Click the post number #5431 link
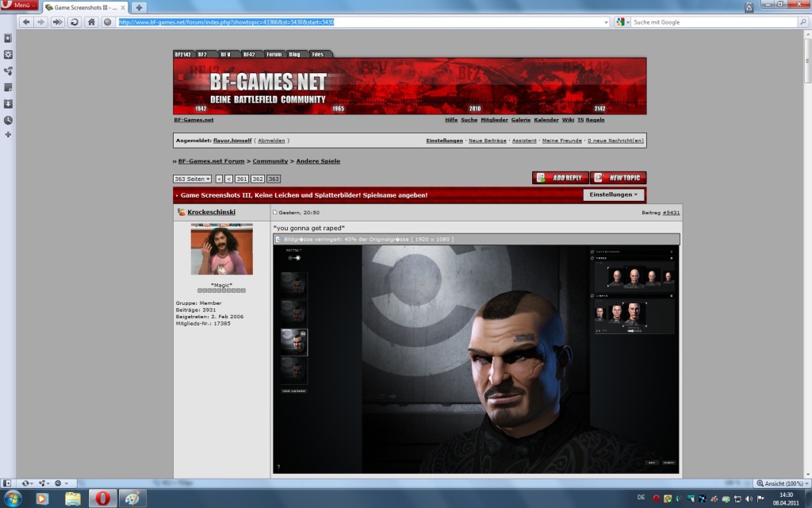 pyautogui.click(x=671, y=213)
